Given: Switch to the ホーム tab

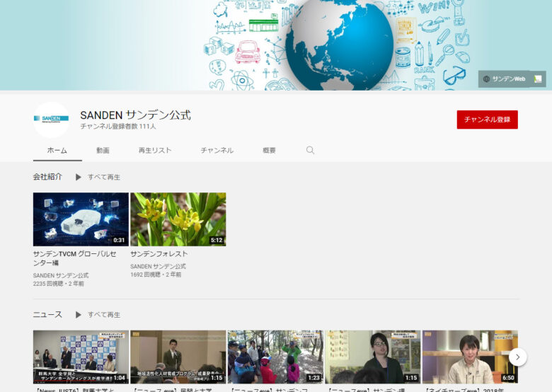Looking at the screenshot, I should point(57,150).
